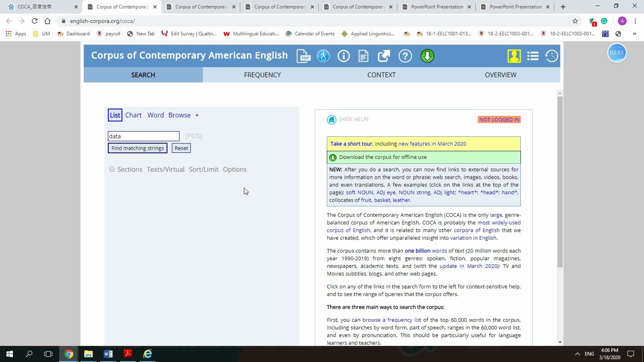Click the help panel vertical scrollbar

click(x=560, y=182)
